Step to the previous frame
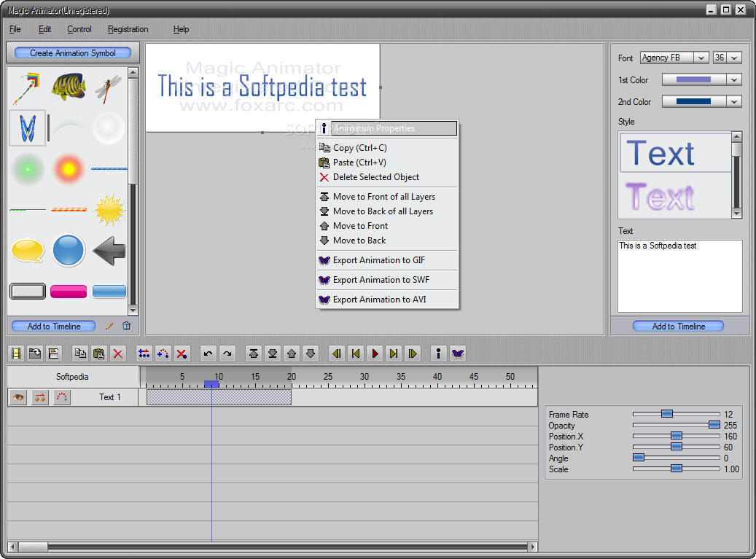The width and height of the screenshot is (756, 559). coord(356,353)
